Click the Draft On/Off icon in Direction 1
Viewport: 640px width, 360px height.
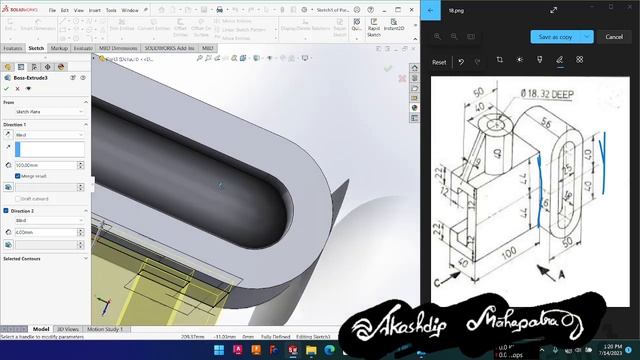(x=8, y=187)
